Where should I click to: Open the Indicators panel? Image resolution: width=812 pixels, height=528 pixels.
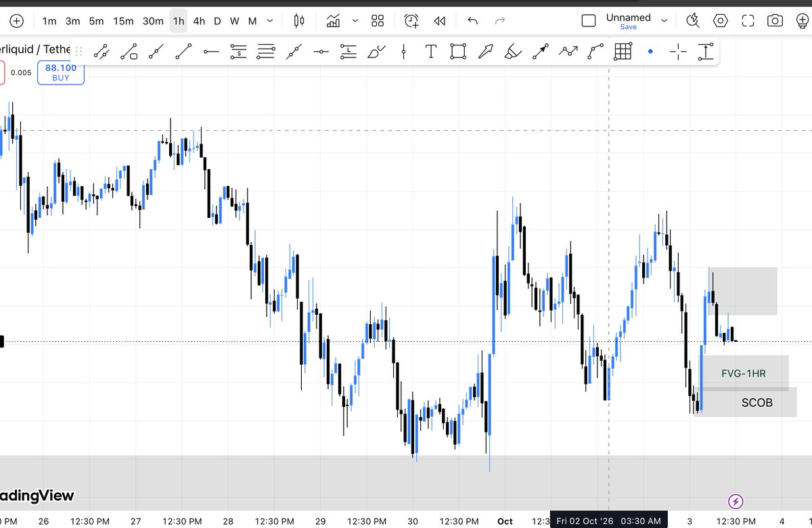333,21
